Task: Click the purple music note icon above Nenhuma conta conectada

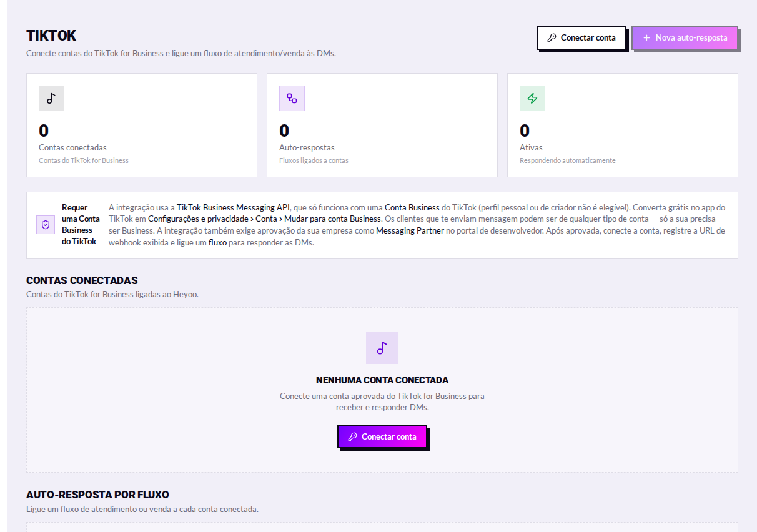Action: coord(382,348)
